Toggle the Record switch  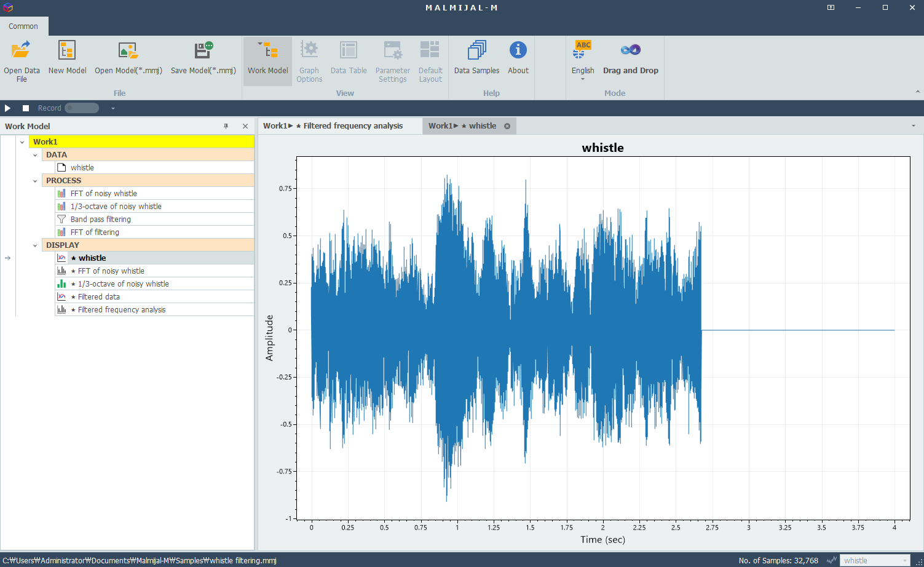click(x=82, y=108)
